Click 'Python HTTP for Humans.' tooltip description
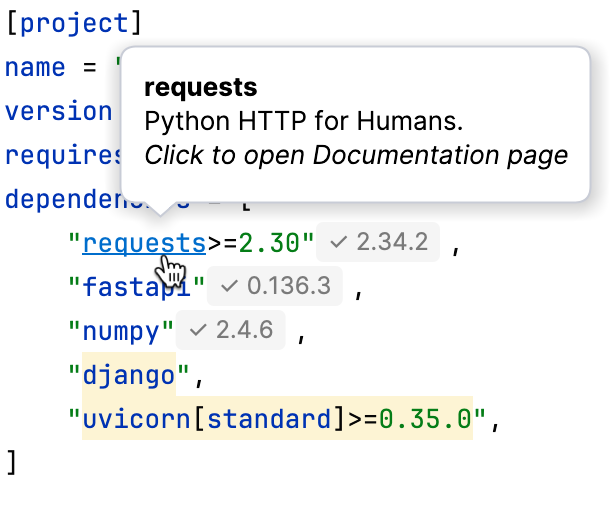The height and width of the screenshot is (508, 610). [x=304, y=121]
